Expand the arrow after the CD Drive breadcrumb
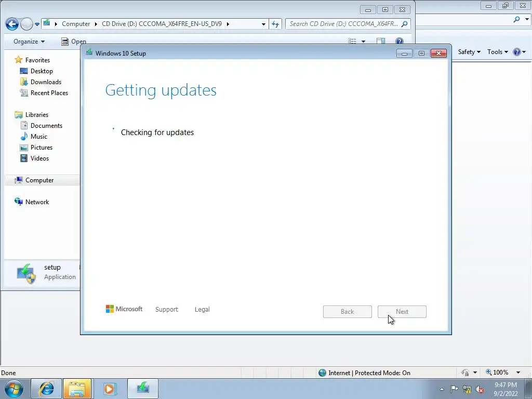The height and width of the screenshot is (399, 532). (x=228, y=24)
